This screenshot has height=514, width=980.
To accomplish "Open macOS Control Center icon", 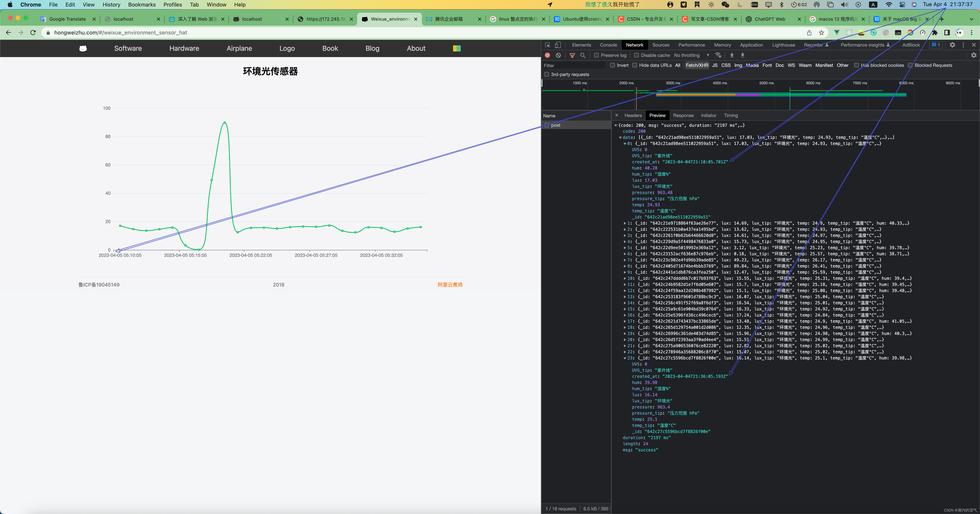I will (x=902, y=5).
